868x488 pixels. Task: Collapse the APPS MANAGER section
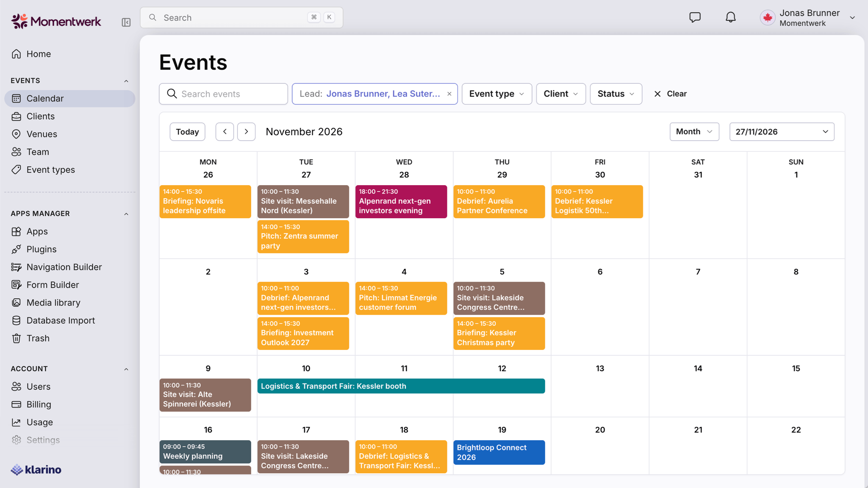tap(126, 214)
